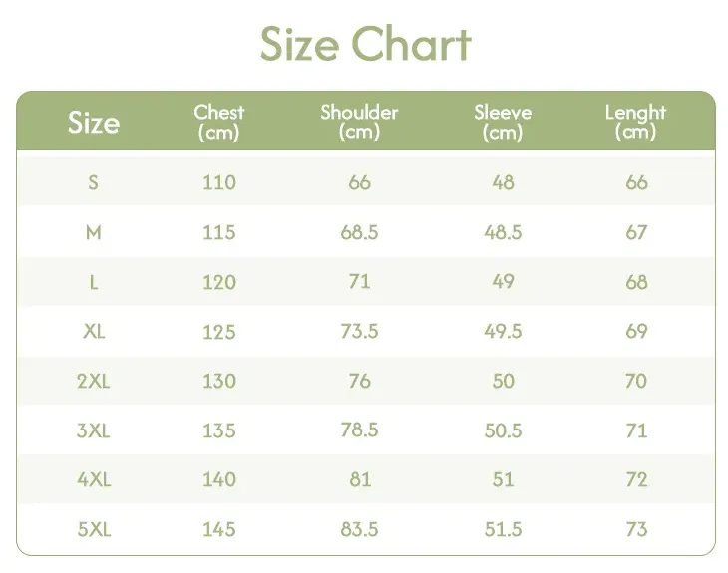Select shoulder value 78.5 for size 3XL
This screenshot has height=573, width=728.
[x=359, y=430]
